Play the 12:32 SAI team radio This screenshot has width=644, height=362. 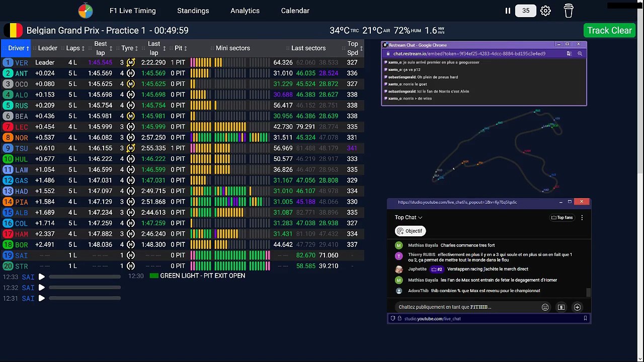(42, 288)
